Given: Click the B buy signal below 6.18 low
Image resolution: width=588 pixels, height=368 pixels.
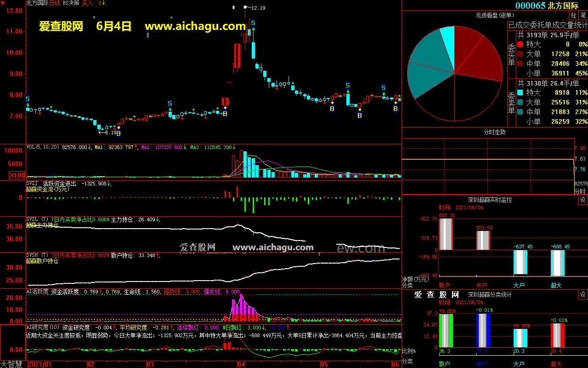Looking at the screenshot, I should click(118, 133).
